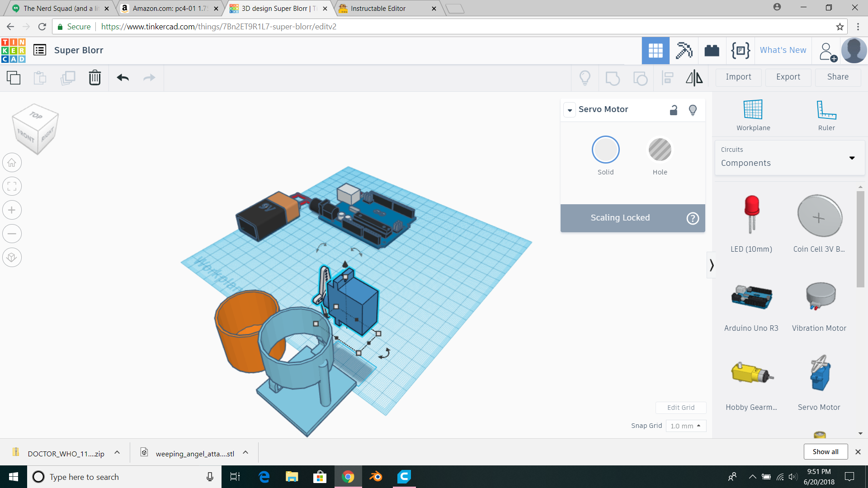Screen dimensions: 868x488
Task: Open the Circuits Components category dropdown
Action: [789, 158]
